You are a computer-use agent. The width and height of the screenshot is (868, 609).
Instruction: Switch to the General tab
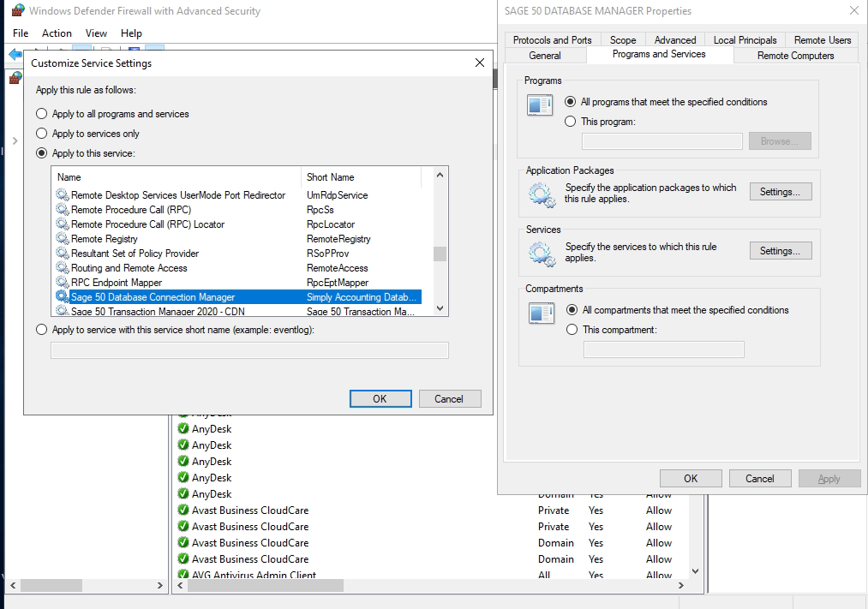coord(545,56)
